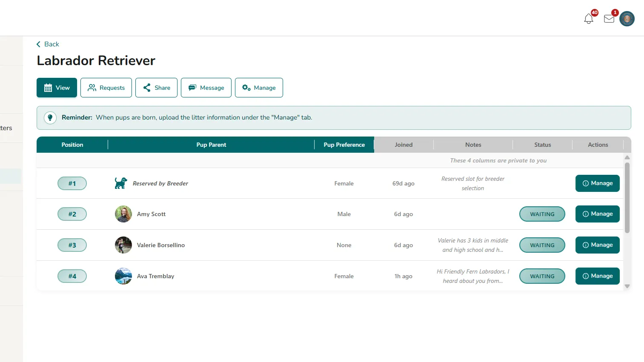Open the Pup Preference column header
Image resolution: width=644 pixels, height=362 pixels.
point(344,145)
